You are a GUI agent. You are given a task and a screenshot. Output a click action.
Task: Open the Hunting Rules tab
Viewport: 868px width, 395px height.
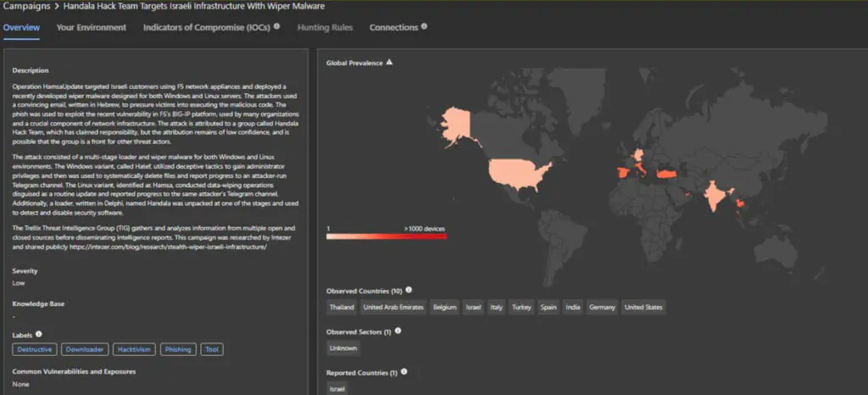(325, 28)
